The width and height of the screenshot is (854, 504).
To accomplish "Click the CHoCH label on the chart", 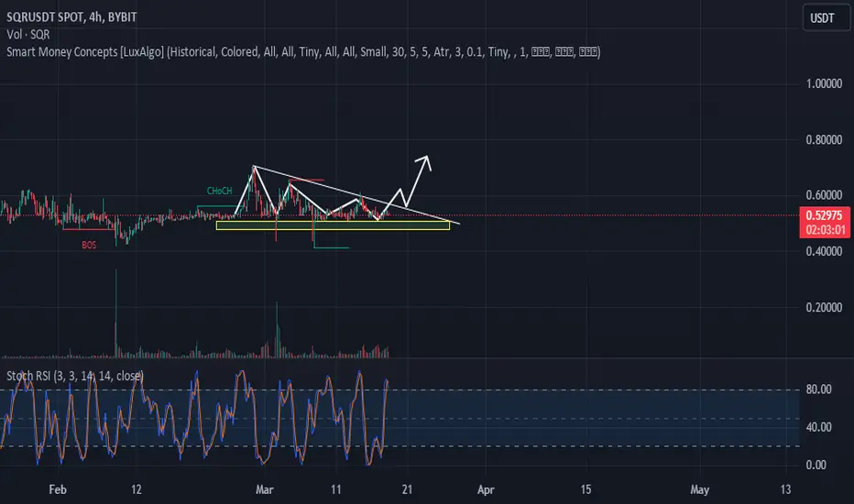I will coord(220,191).
